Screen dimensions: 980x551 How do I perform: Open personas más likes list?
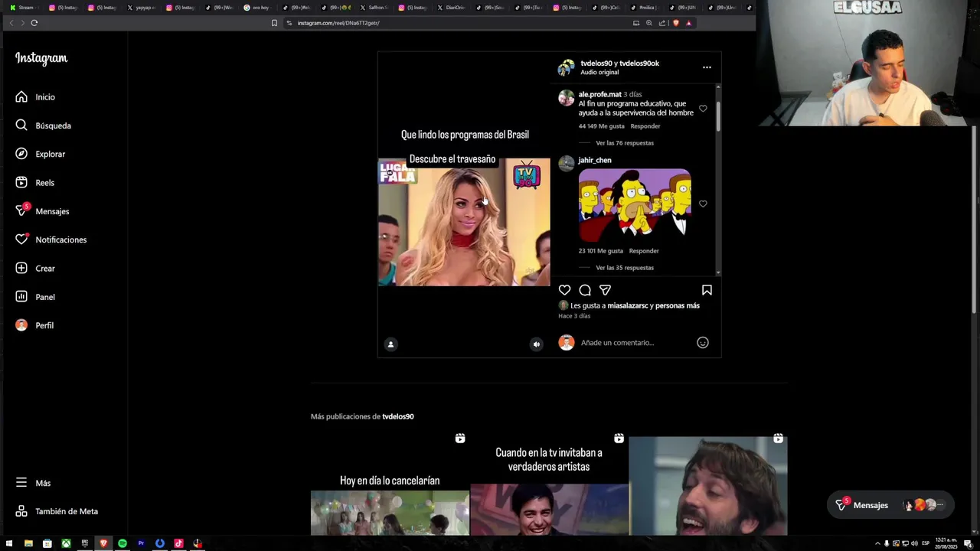pyautogui.click(x=678, y=305)
